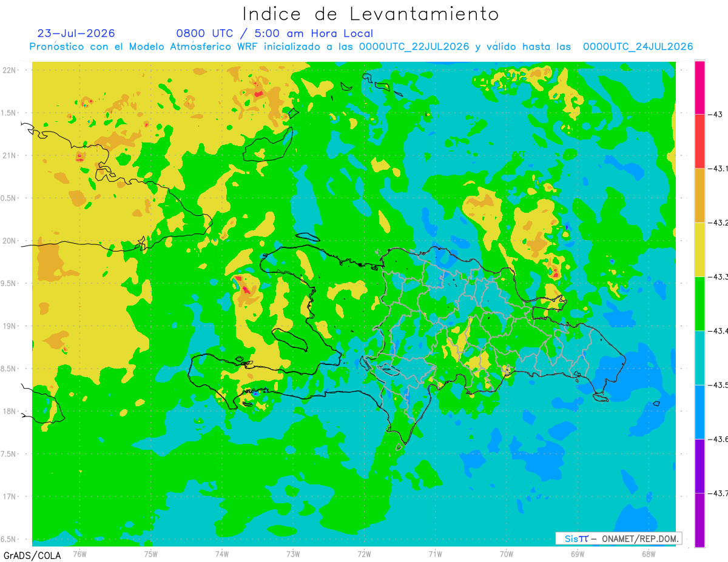Click the '0800 UTC / 5:00 am Hora Local' text

coord(274,33)
